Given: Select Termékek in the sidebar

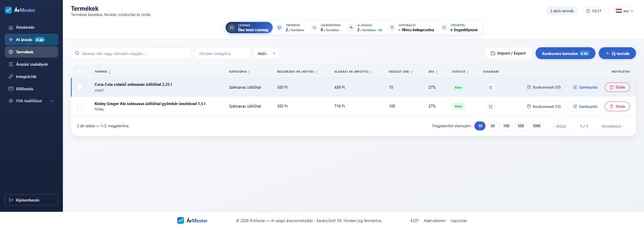Looking at the screenshot, I should 31,52.
